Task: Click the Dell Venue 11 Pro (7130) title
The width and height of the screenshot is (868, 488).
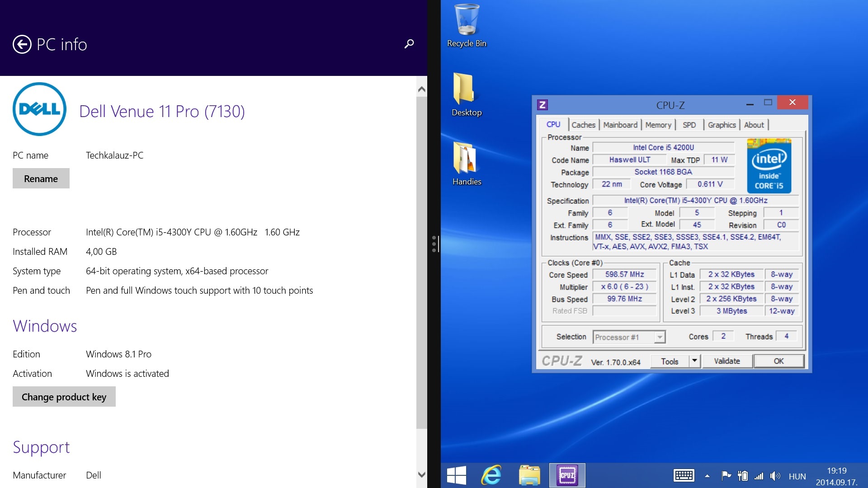Action: point(162,111)
